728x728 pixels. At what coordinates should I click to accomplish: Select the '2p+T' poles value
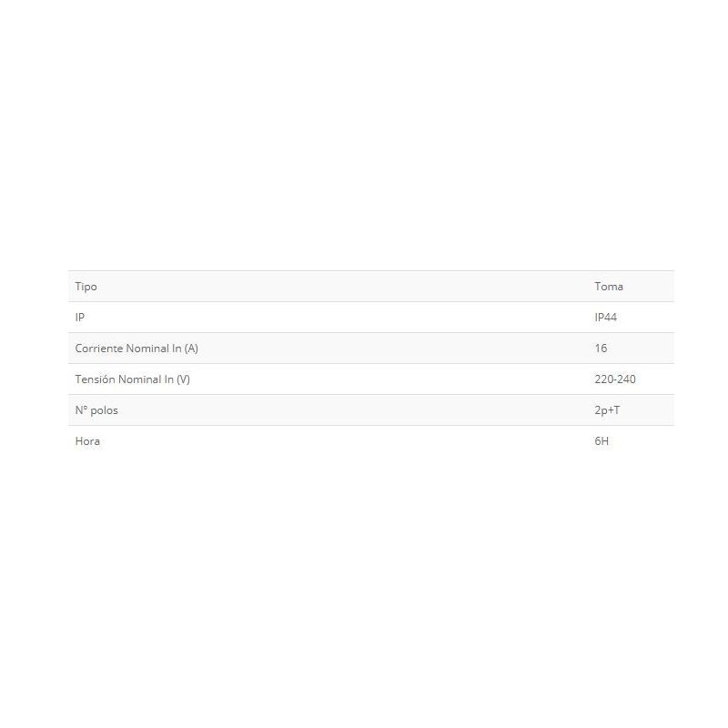607,410
